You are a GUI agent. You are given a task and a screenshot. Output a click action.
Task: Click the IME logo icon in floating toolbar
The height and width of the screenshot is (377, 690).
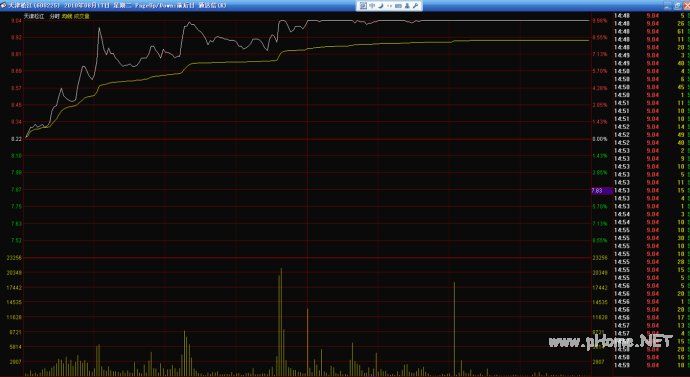363,6
